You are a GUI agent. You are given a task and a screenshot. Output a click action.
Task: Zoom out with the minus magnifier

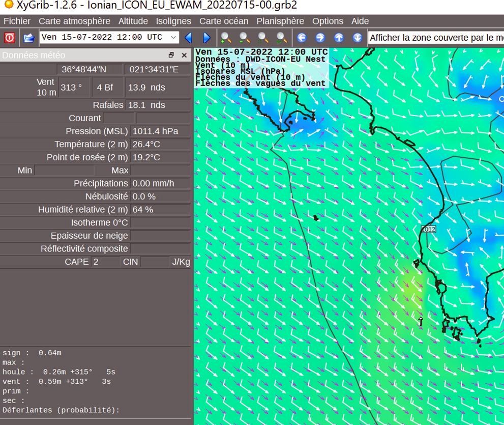[x=245, y=38]
